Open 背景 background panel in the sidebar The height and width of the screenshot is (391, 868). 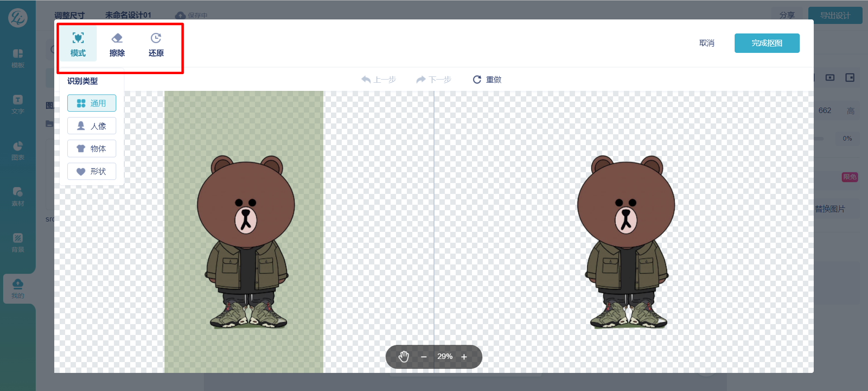(x=18, y=243)
